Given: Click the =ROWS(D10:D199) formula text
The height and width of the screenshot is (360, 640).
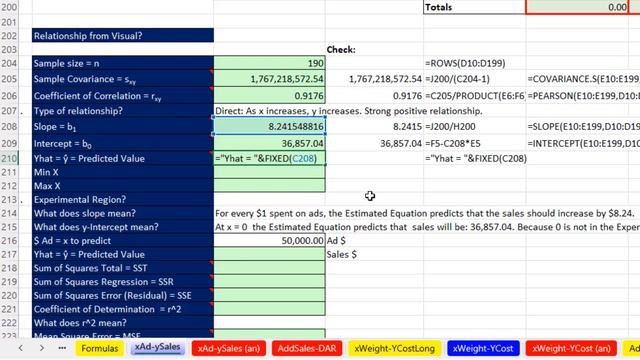Looking at the screenshot, I should point(465,63).
